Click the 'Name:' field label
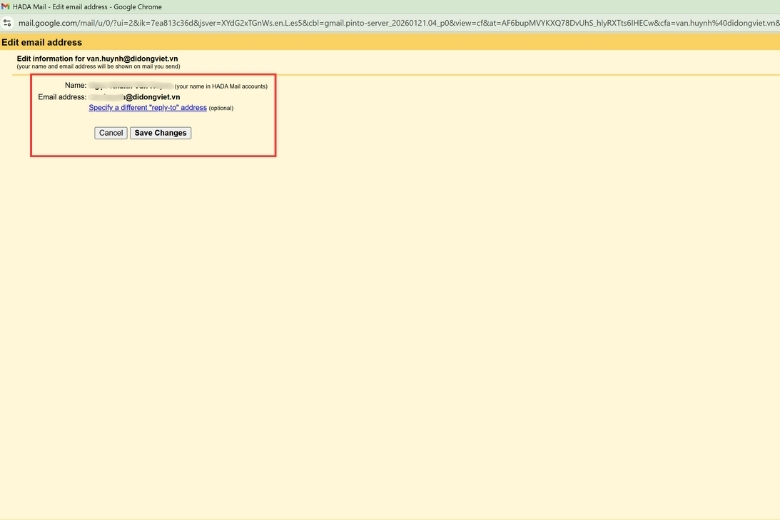Viewport: 780px width, 520px height. click(x=75, y=86)
